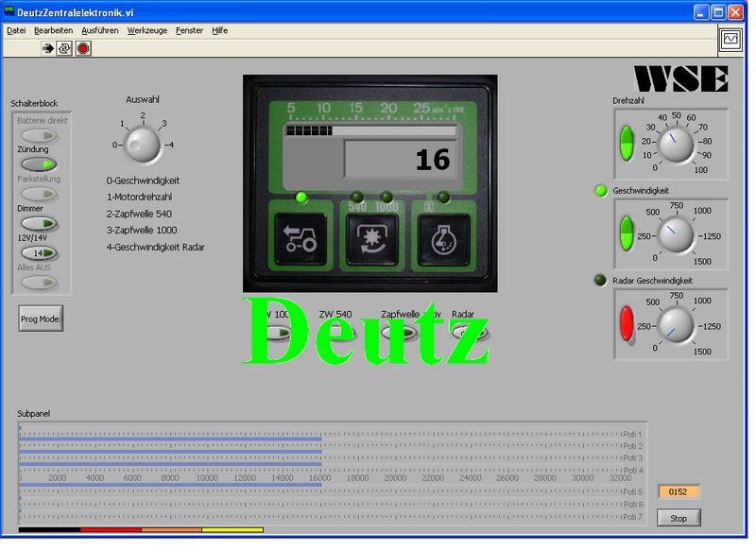The image size is (756, 551).
Task: Click the LED above the radar button
Action: click(443, 197)
